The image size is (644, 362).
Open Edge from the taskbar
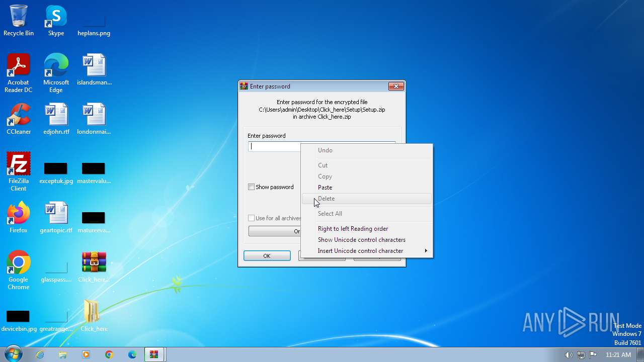click(x=132, y=354)
